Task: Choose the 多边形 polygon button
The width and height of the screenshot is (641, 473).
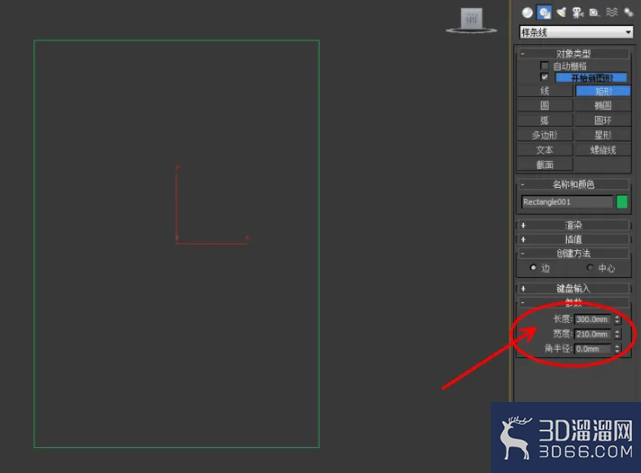Action: point(545,135)
